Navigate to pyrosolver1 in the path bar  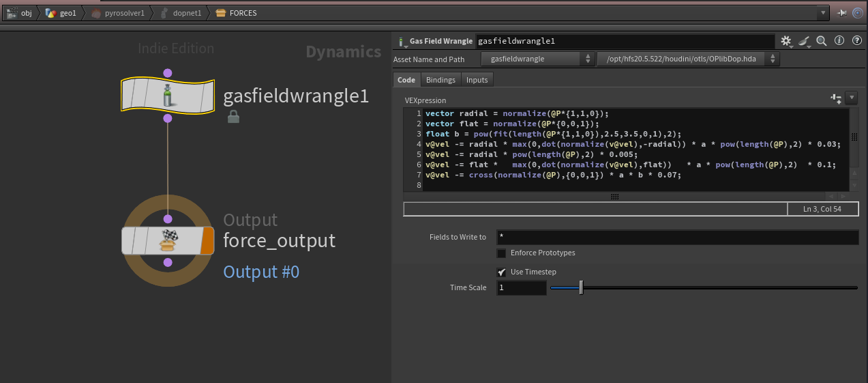[x=125, y=13]
